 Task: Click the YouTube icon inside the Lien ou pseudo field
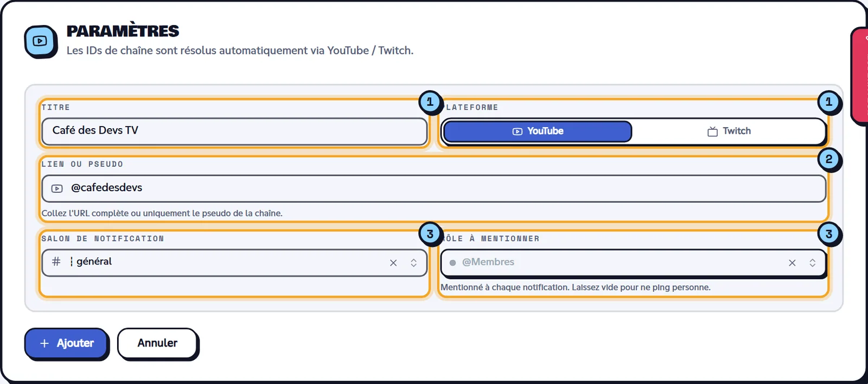pyautogui.click(x=57, y=188)
